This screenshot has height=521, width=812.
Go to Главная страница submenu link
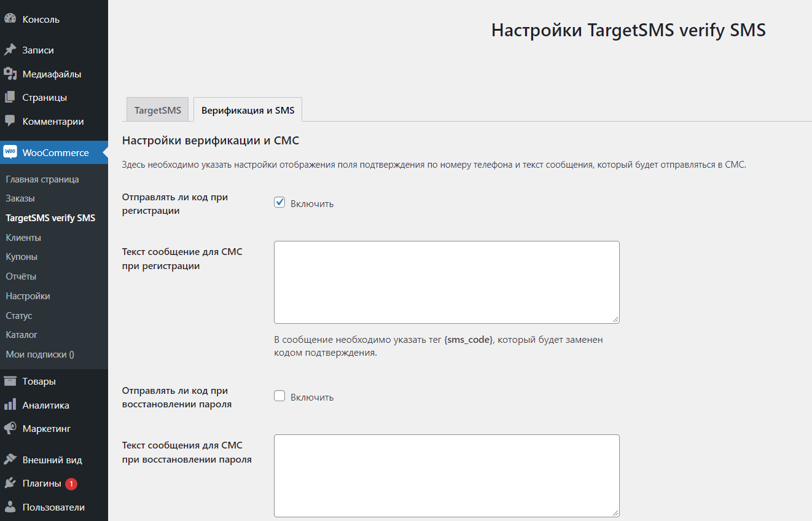[42, 179]
